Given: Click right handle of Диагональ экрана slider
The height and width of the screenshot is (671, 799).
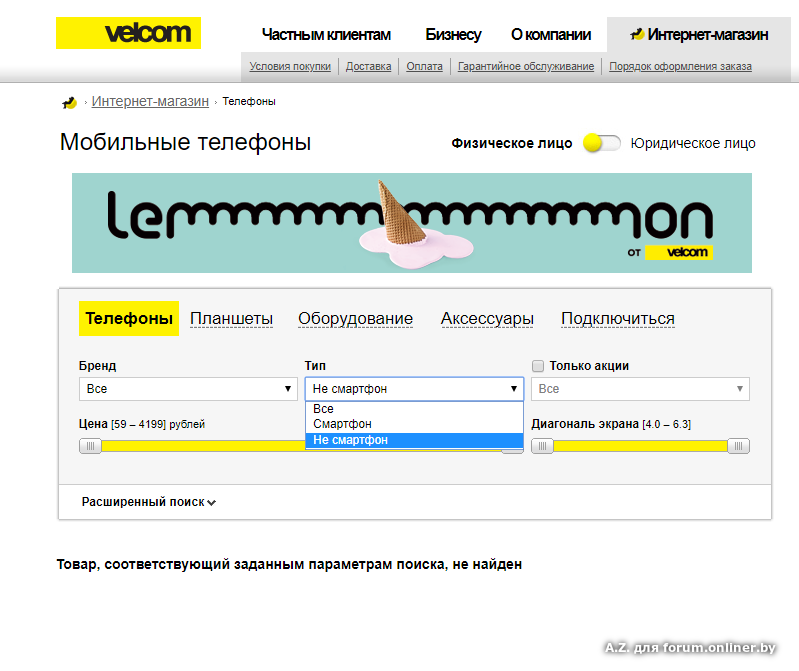Looking at the screenshot, I should tap(738, 446).
